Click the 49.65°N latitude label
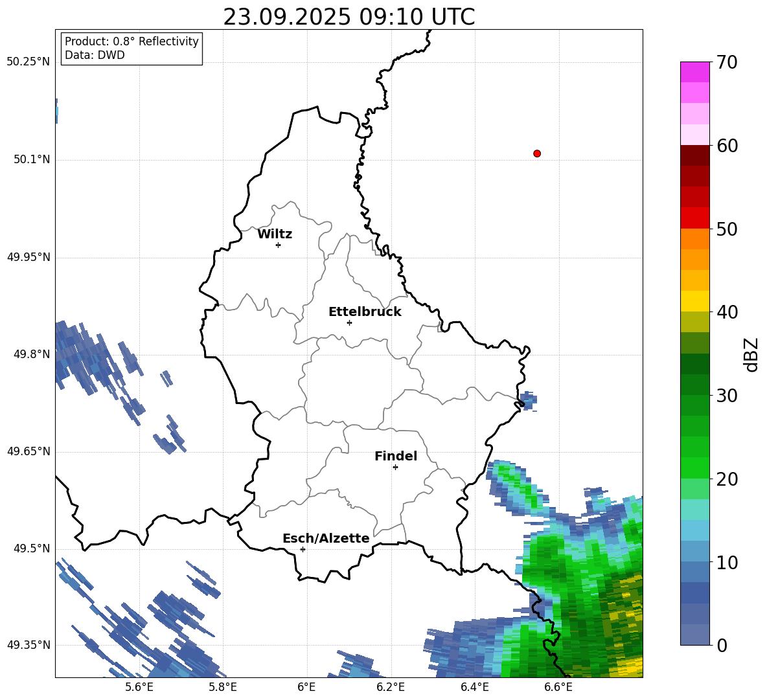This screenshot has height=700, width=767. [29, 451]
